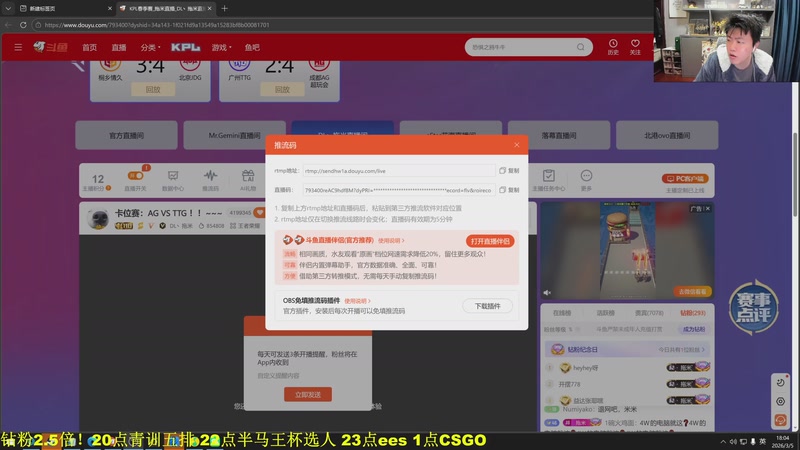Switch to the 北港ovo直播间 tab
Viewport: 800px width, 450px height.
pyautogui.click(x=667, y=135)
